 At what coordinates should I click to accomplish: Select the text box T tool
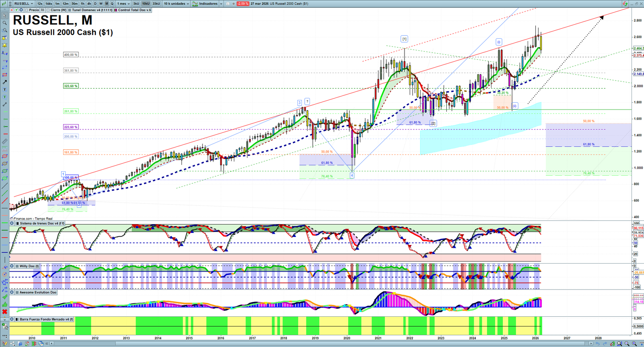[x=4, y=89]
